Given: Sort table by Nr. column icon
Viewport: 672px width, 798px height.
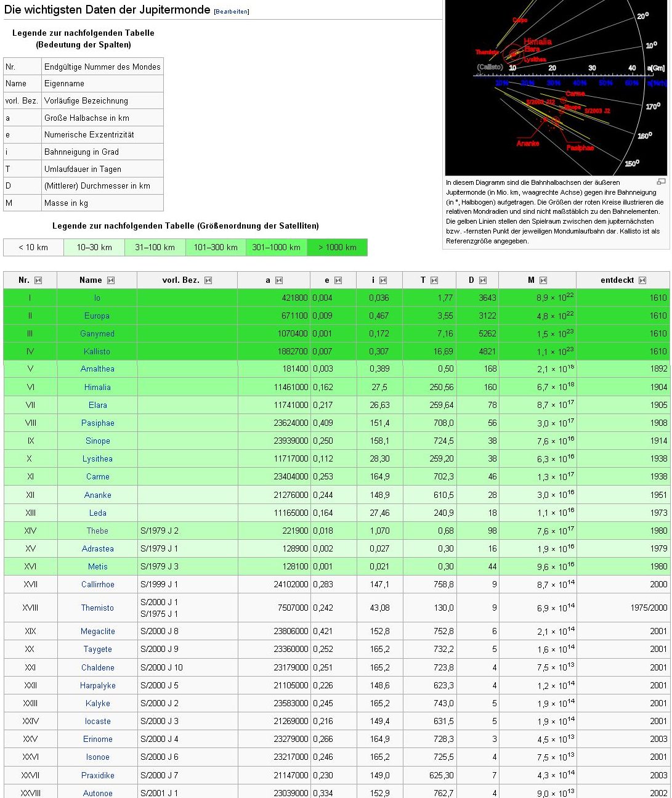Looking at the screenshot, I should [38, 280].
